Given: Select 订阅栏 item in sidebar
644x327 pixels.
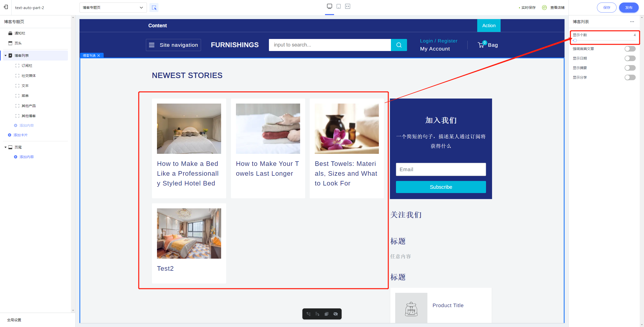Looking at the screenshot, I should coord(27,66).
